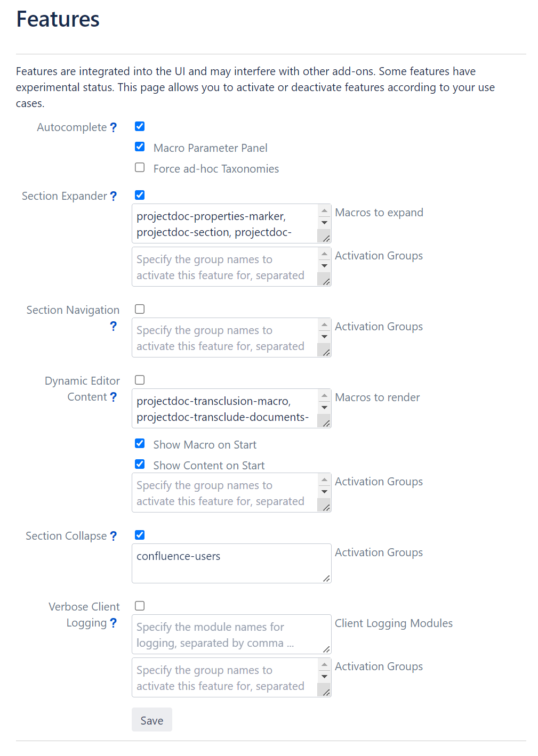Click the Dynamic Editor Content help icon
The width and height of the screenshot is (538, 756).
tap(113, 397)
